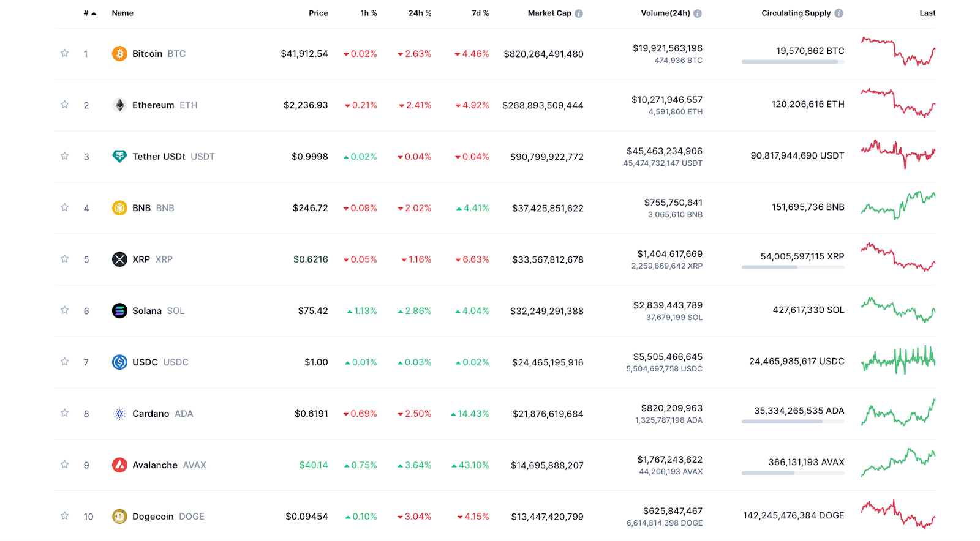
Task: Click Cardano 7d change 14.43%
Action: (470, 414)
